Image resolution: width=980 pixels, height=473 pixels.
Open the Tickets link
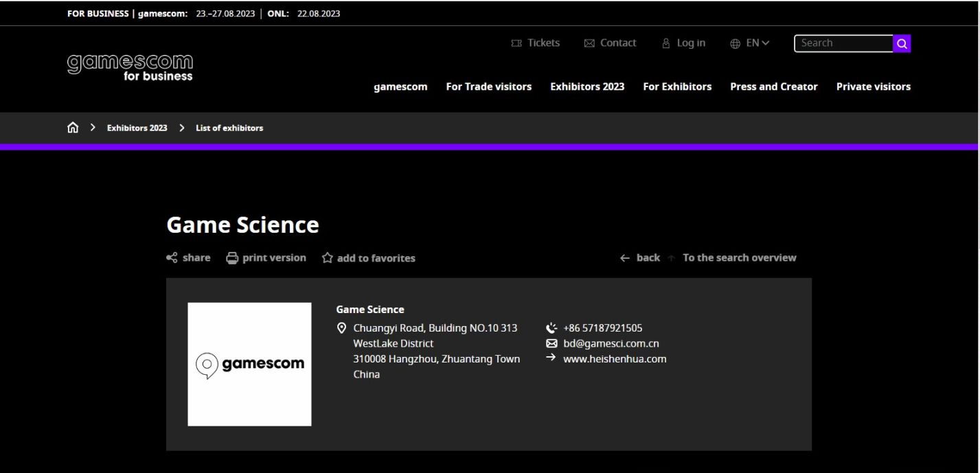point(536,43)
